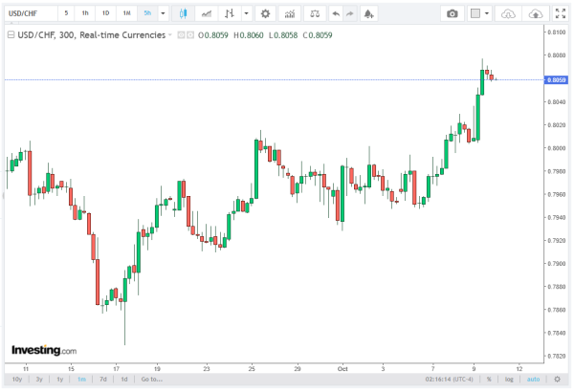Click the USD/CHF symbol input field

27,14
